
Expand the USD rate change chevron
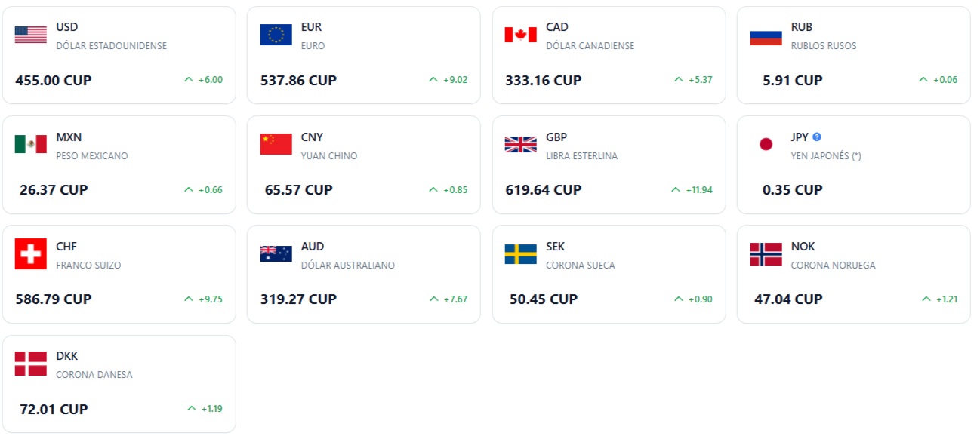pyautogui.click(x=189, y=79)
